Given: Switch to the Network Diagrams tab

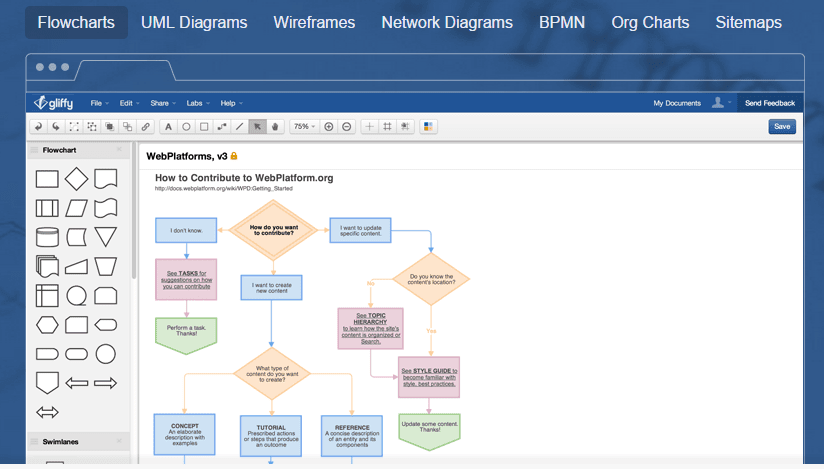Looking at the screenshot, I should [x=447, y=23].
